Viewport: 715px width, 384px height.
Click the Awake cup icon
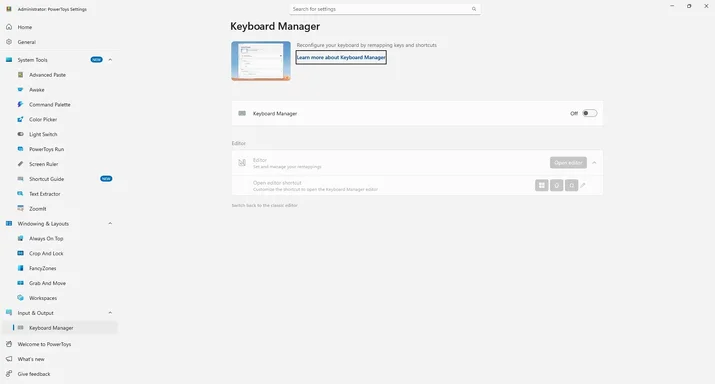21,90
